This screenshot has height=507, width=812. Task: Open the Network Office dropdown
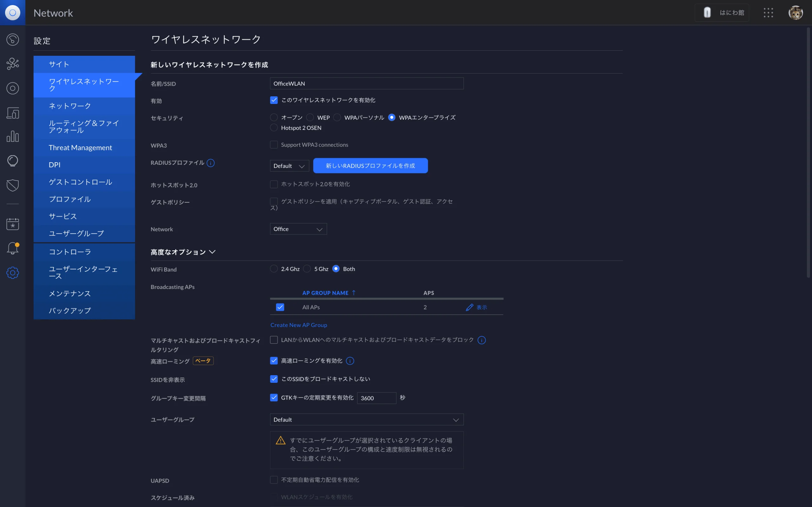point(298,229)
